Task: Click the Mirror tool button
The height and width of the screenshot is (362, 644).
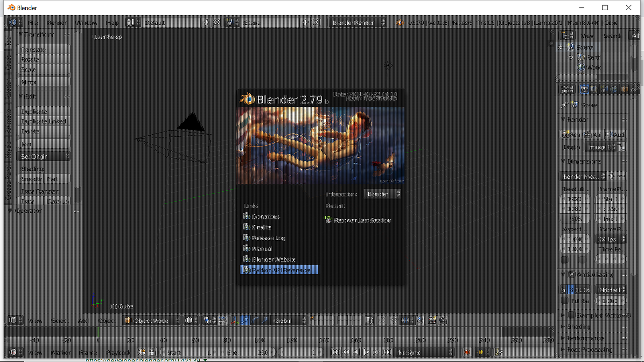Action: pos(44,82)
